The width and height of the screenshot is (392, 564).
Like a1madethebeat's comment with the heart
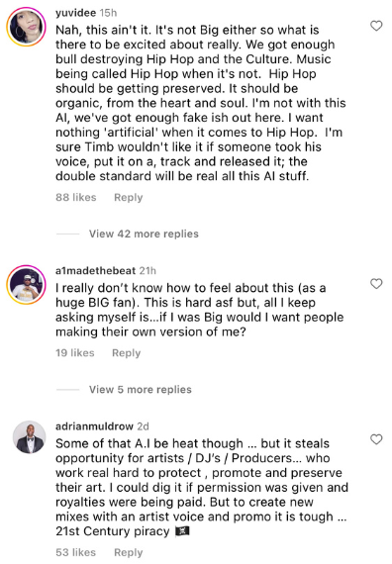376,284
